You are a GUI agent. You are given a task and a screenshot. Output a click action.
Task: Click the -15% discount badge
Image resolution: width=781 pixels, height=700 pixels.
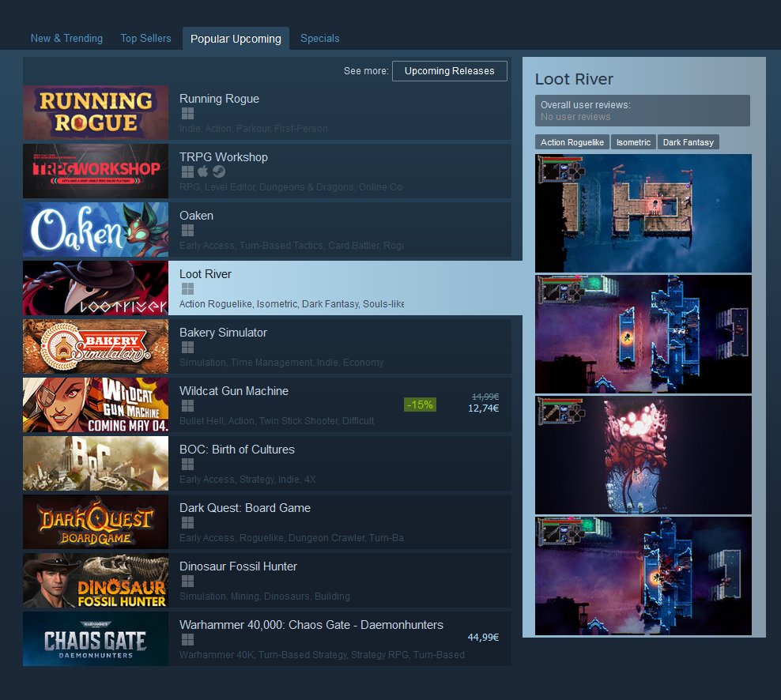420,405
